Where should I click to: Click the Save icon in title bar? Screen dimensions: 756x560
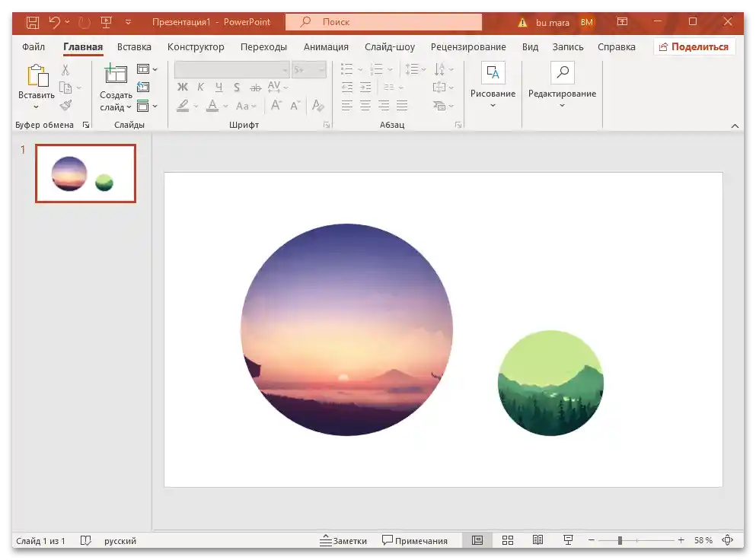pyautogui.click(x=33, y=22)
